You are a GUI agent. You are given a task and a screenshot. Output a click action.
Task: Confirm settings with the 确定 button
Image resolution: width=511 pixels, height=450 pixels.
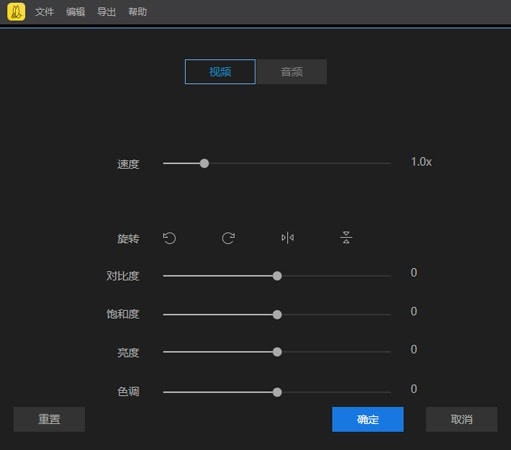(368, 419)
